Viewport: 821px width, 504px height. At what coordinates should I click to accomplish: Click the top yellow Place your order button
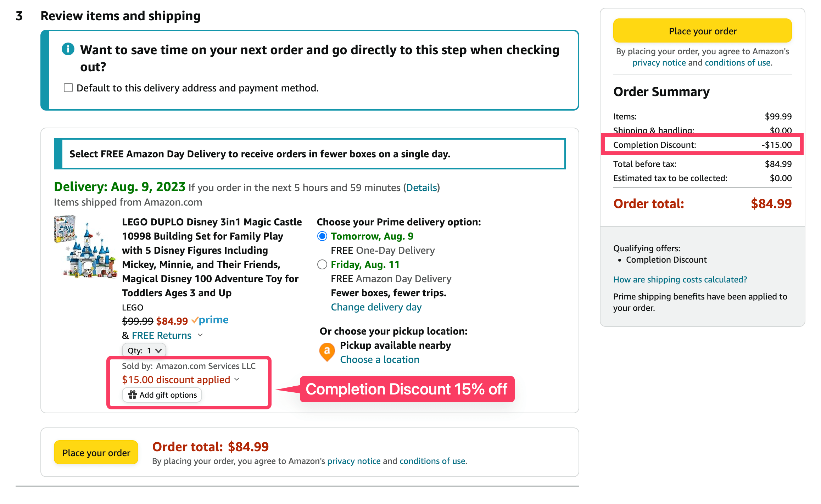click(x=702, y=31)
